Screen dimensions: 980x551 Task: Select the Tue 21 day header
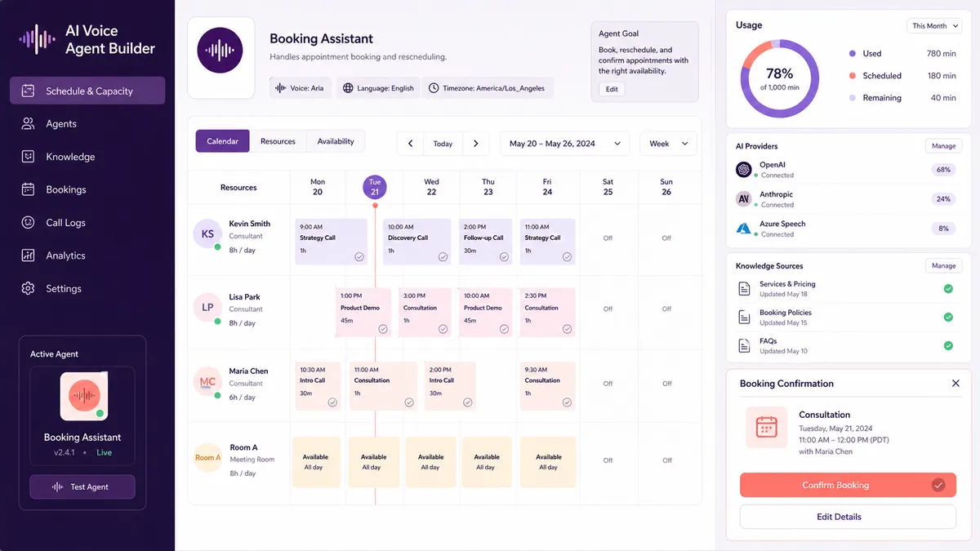375,187
